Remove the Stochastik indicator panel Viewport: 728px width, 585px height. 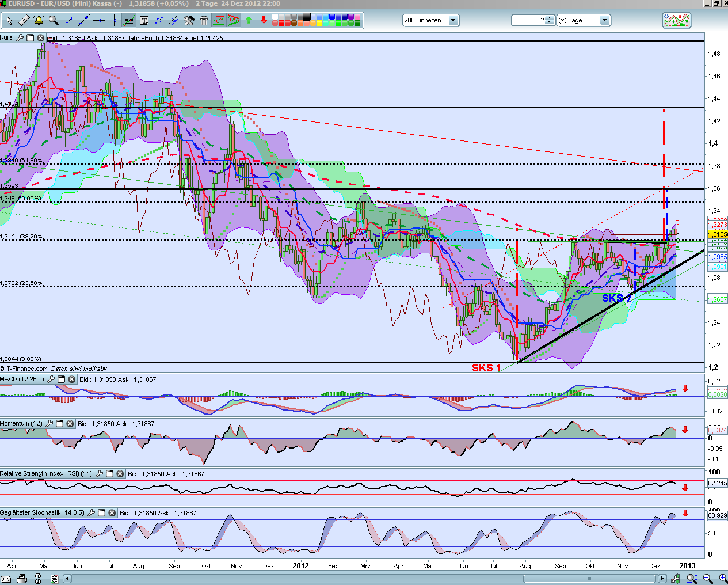[112, 512]
